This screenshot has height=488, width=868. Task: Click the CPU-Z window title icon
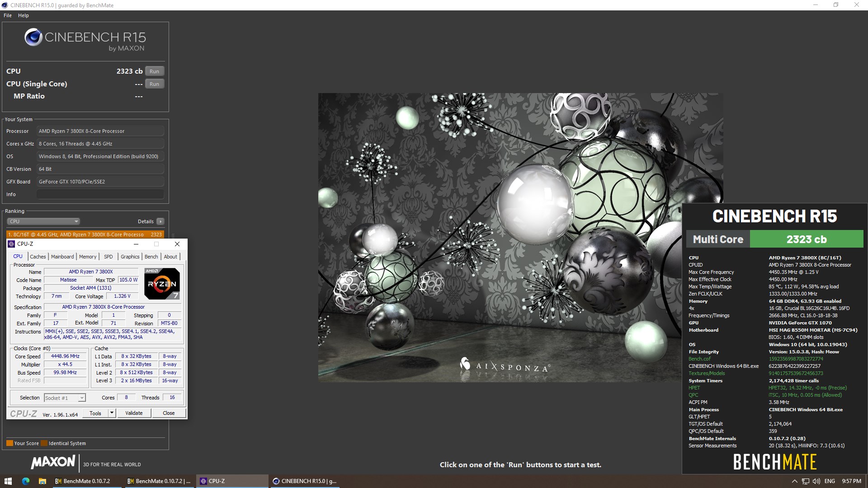(x=12, y=244)
